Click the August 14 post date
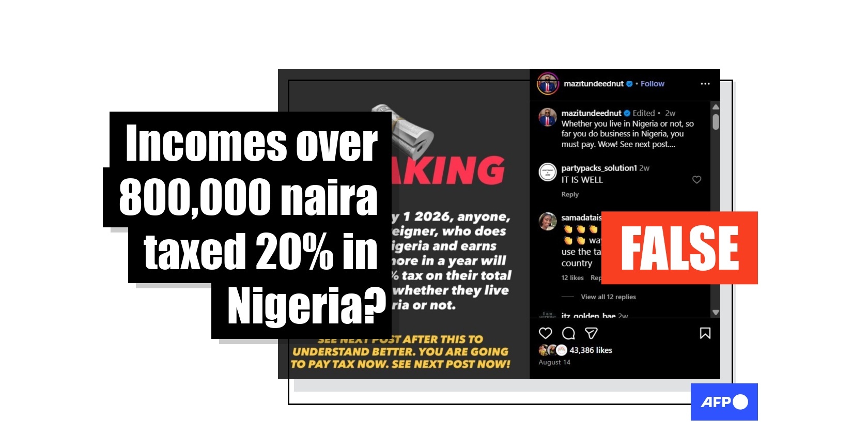This screenshot has height=434, width=868. (x=554, y=362)
